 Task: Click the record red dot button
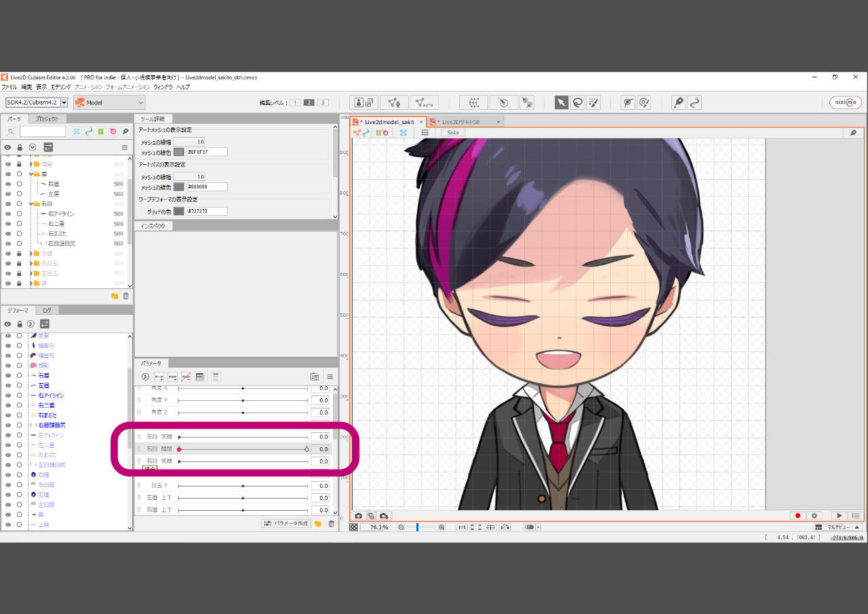(797, 516)
